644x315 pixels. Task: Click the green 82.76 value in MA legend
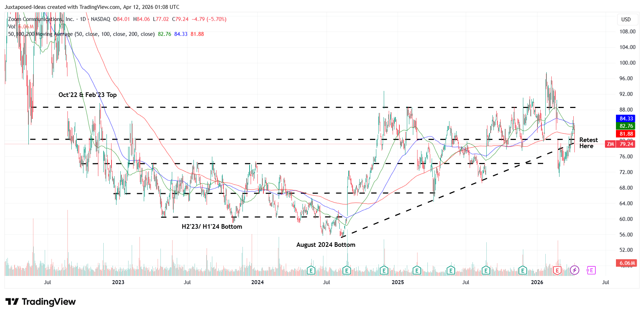click(x=164, y=34)
